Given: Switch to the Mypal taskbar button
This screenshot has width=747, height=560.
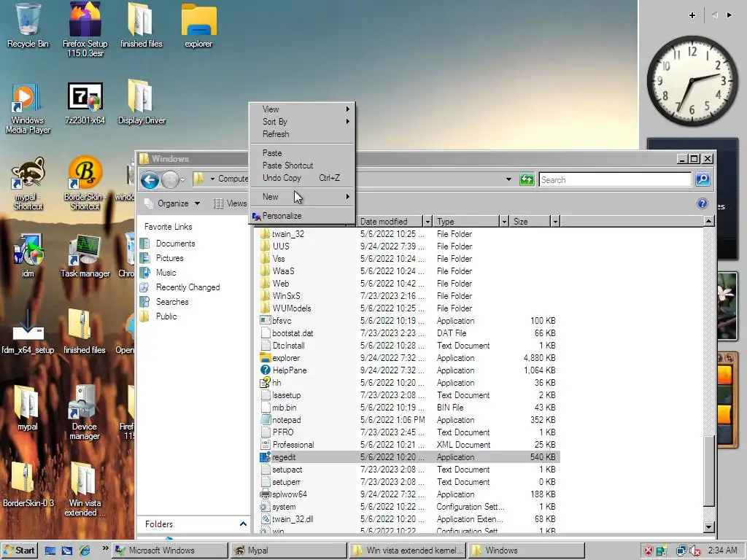Looking at the screenshot, I should 289,551.
